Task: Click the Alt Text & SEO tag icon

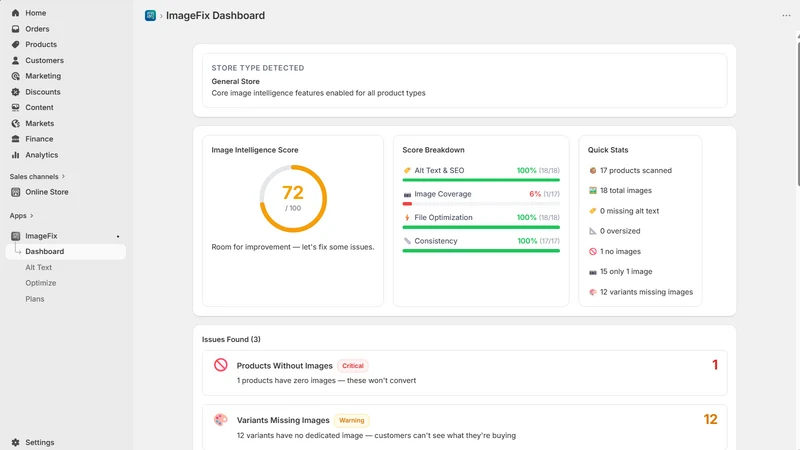Action: pos(407,170)
